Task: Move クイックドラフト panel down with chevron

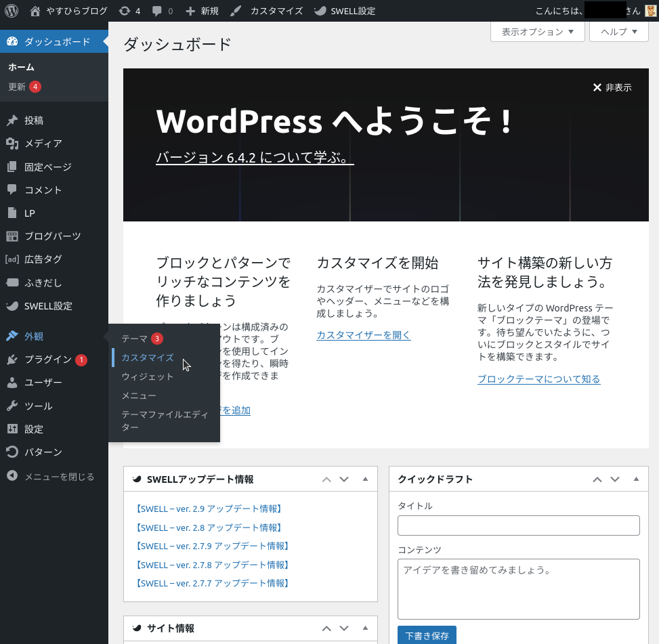Action: (615, 479)
